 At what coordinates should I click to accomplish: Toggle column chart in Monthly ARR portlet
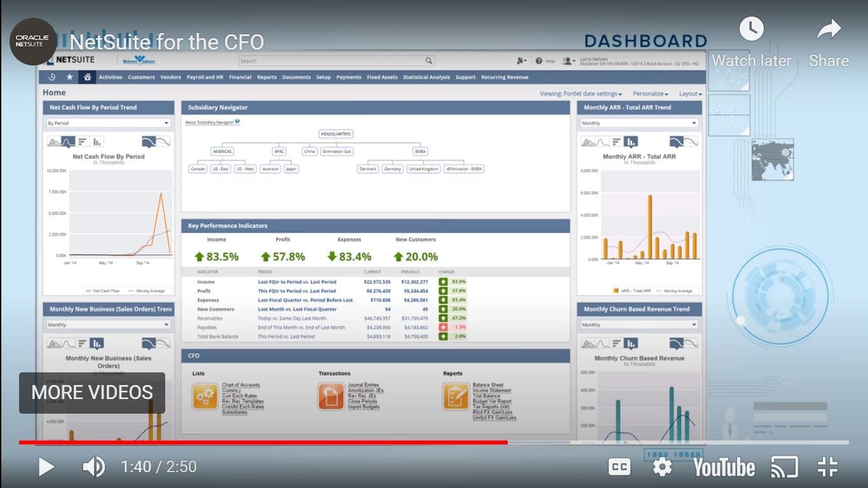pos(630,142)
